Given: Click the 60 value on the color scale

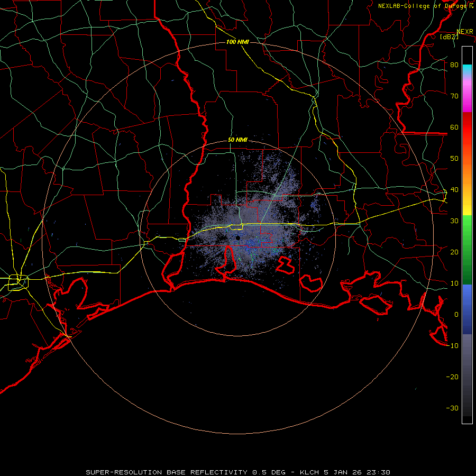Looking at the screenshot, I should click(x=454, y=127).
